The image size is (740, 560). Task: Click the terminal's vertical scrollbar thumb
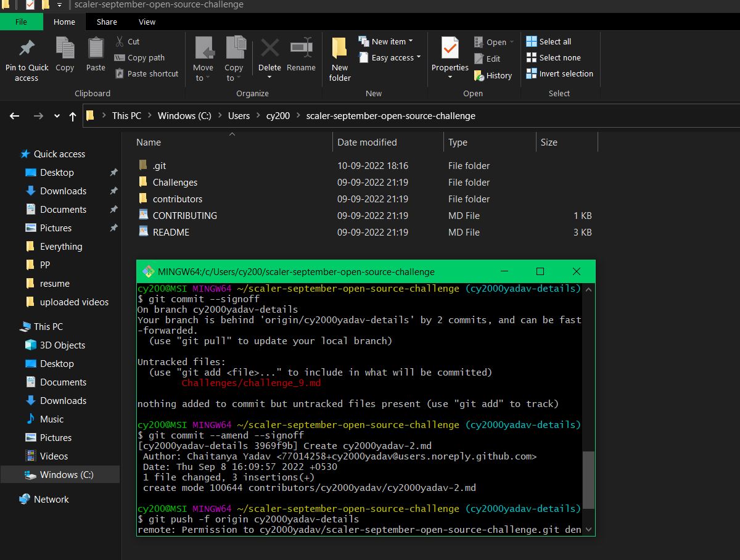point(588,479)
